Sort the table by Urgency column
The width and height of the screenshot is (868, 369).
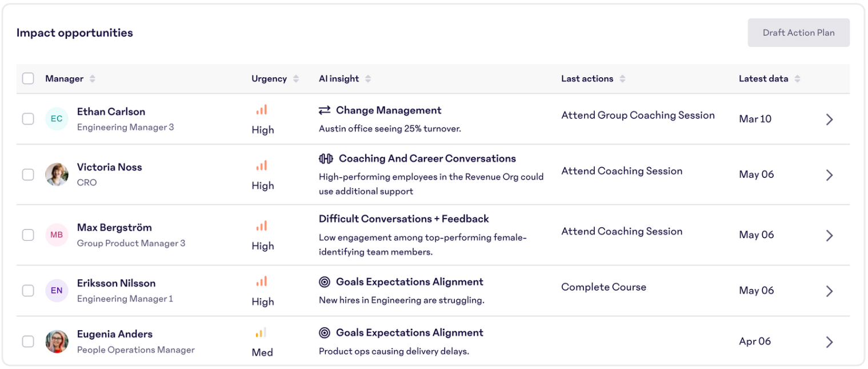pyautogui.click(x=296, y=79)
